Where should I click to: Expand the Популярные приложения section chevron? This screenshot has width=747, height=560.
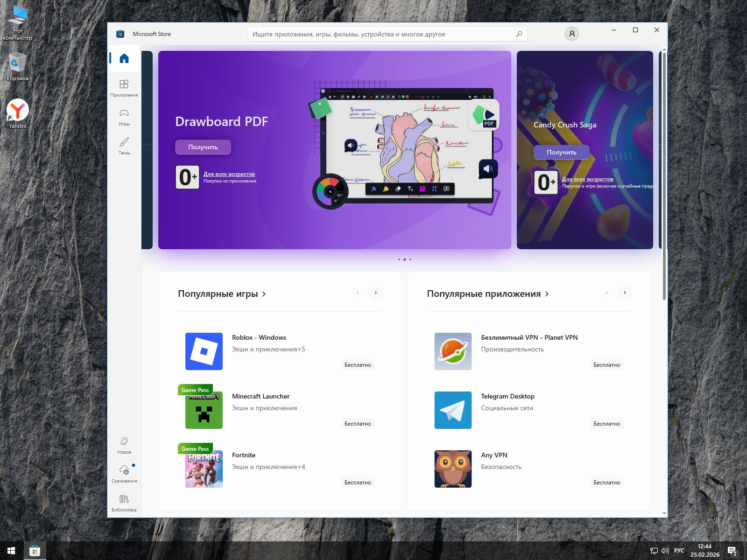pos(547,294)
